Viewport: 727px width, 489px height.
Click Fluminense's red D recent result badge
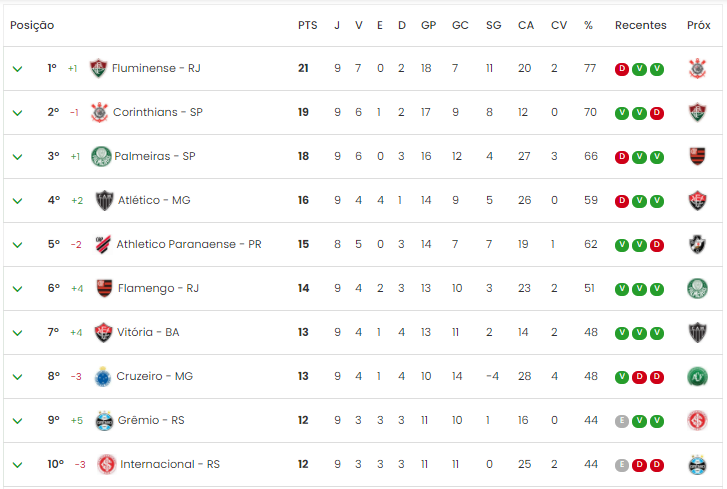pyautogui.click(x=621, y=69)
